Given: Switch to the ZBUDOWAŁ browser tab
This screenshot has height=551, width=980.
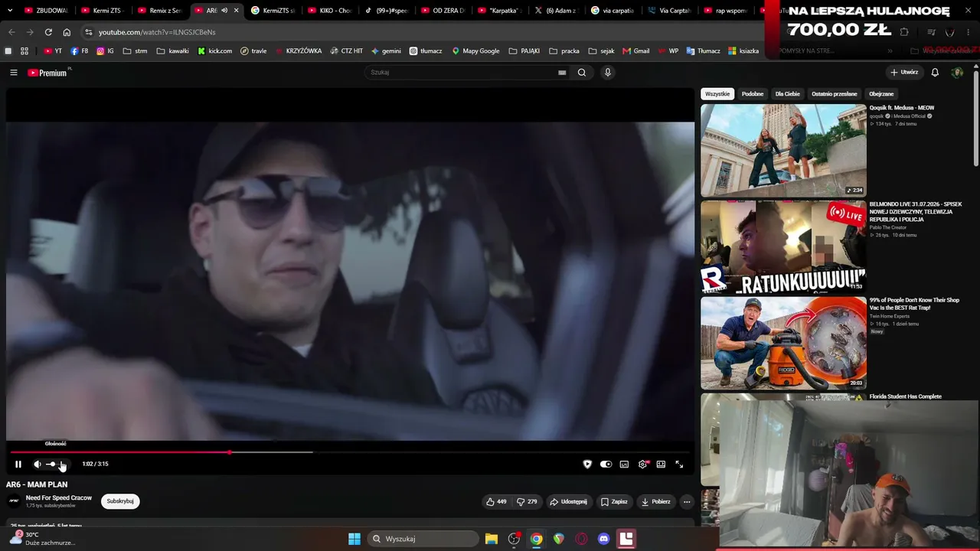Looking at the screenshot, I should (x=45, y=11).
